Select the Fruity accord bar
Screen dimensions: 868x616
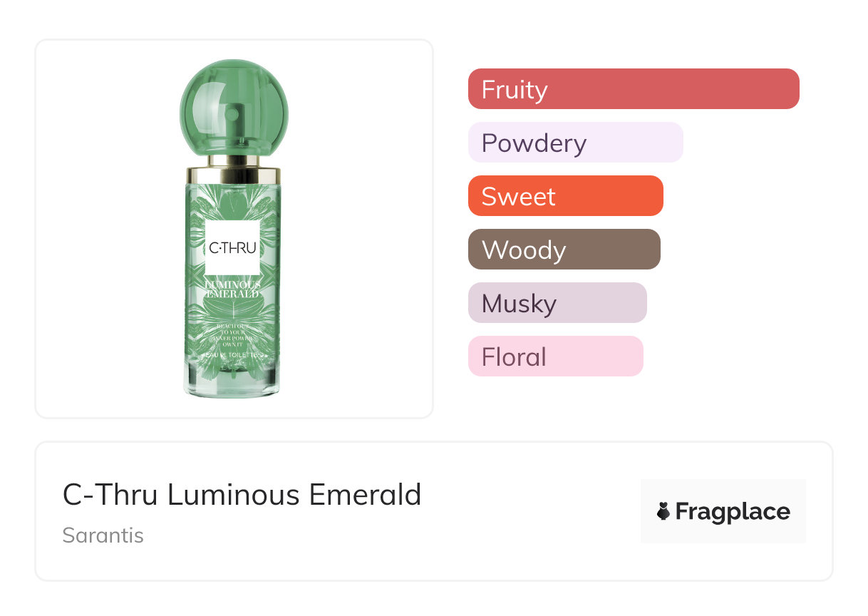pyautogui.click(x=634, y=89)
